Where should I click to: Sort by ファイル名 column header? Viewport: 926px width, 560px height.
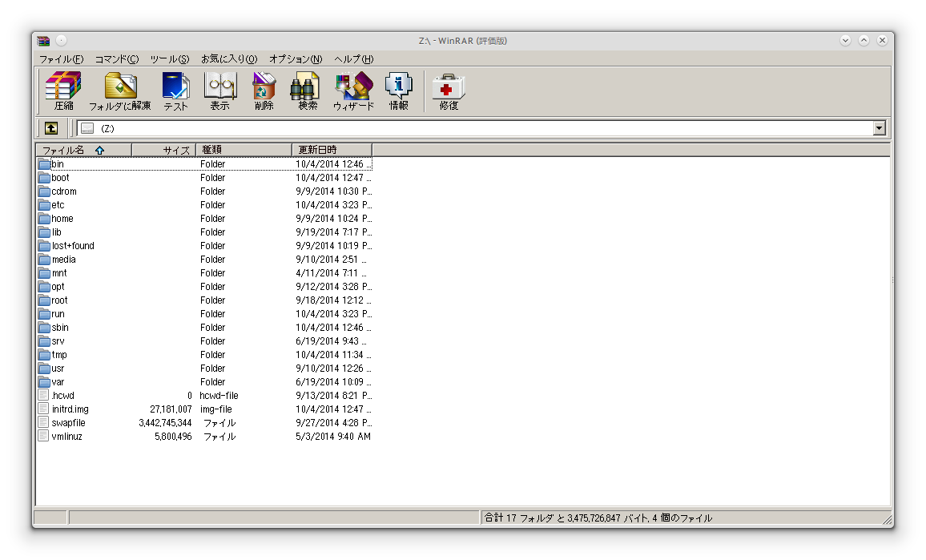[x=84, y=150]
